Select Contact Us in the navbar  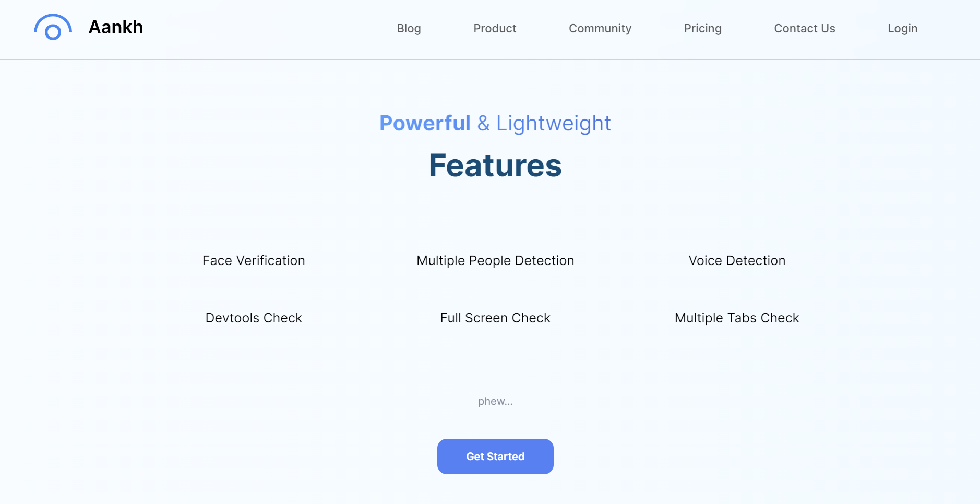pos(804,28)
